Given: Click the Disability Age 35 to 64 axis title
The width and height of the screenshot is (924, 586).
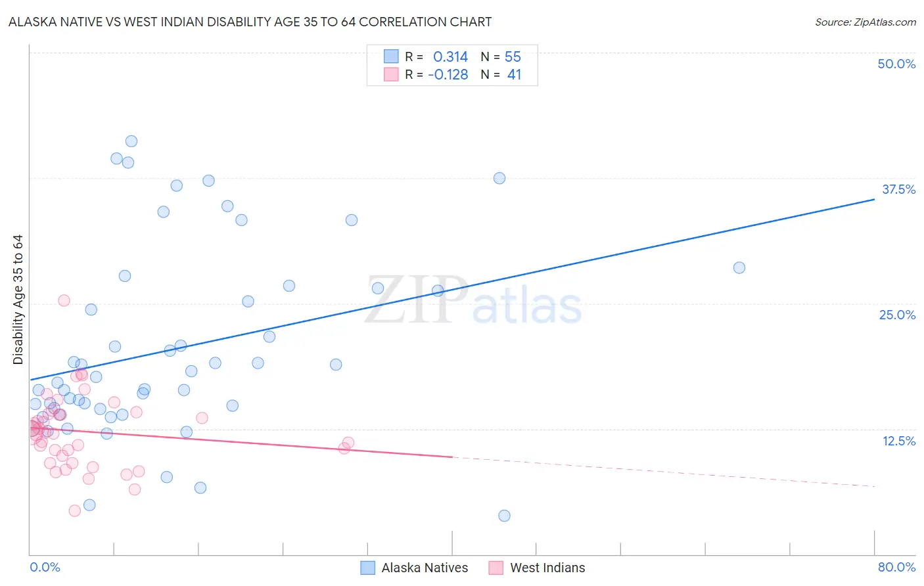Looking at the screenshot, I should [x=18, y=300].
